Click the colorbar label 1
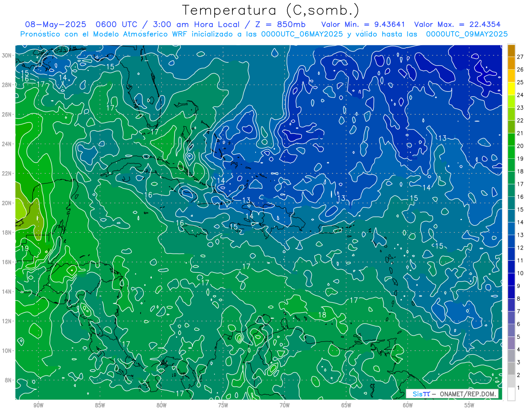Viewport: 532px width, 411px height. (519, 388)
